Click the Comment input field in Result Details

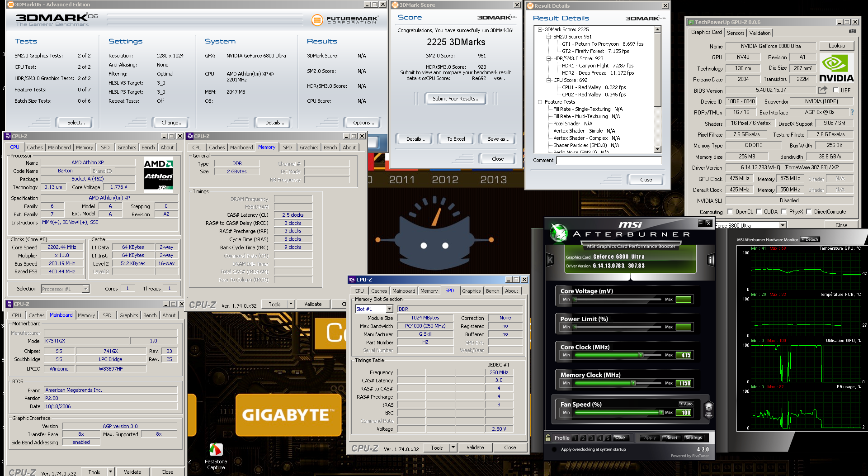point(609,160)
